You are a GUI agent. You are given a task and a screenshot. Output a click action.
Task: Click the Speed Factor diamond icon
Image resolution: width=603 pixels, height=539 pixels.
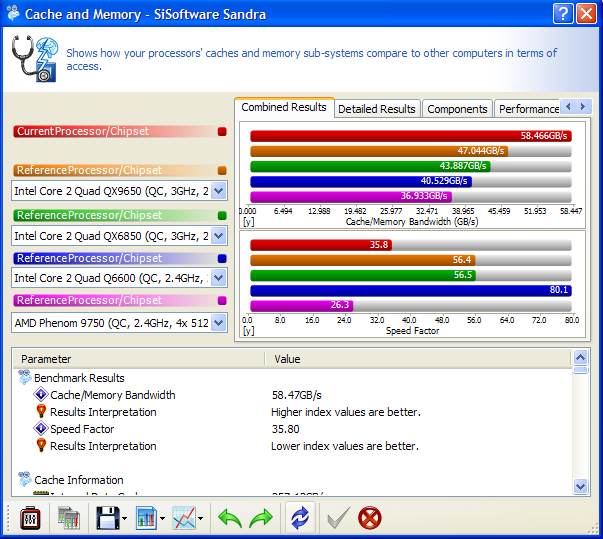coord(40,428)
